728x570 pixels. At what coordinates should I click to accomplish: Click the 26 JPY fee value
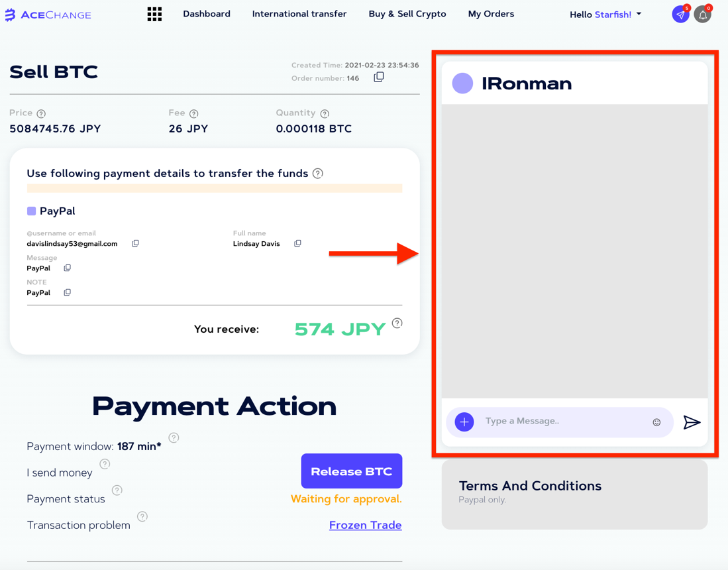pyautogui.click(x=189, y=129)
